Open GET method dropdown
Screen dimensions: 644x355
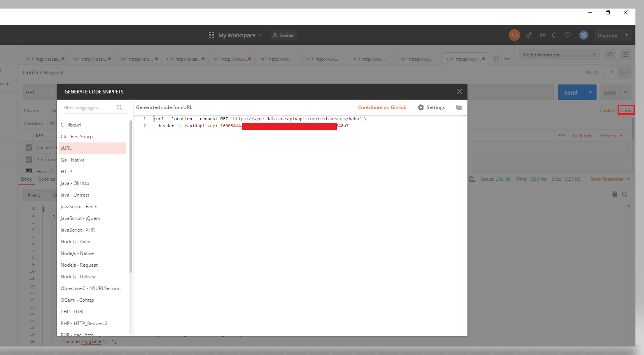click(39, 92)
